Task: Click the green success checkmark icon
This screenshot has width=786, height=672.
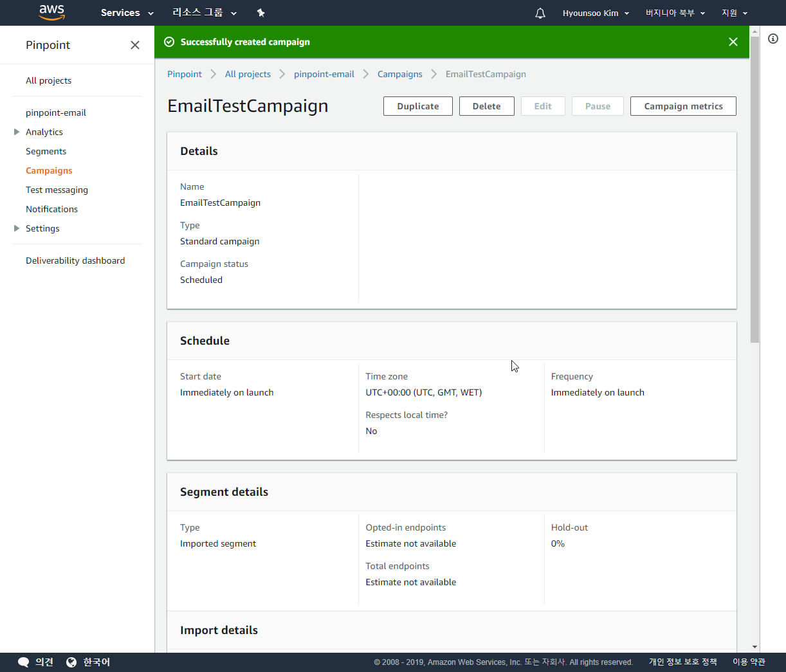Action: (169, 42)
